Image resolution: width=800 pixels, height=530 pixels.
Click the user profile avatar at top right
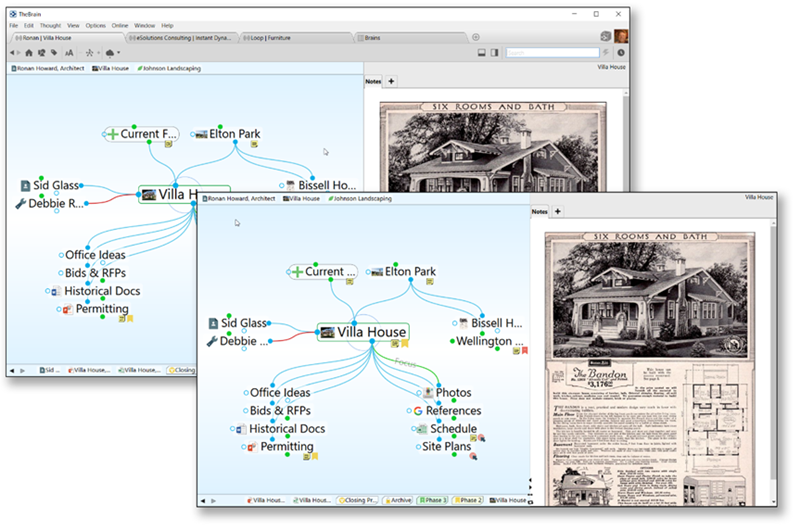point(622,36)
